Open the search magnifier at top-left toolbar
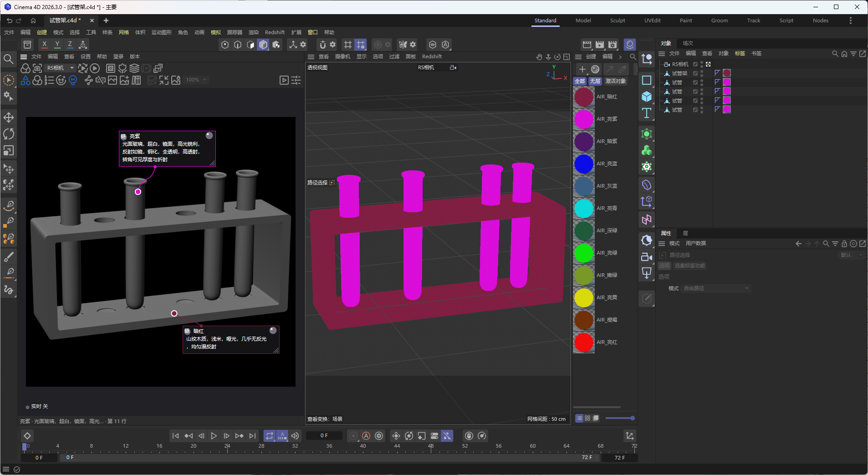 (x=8, y=59)
